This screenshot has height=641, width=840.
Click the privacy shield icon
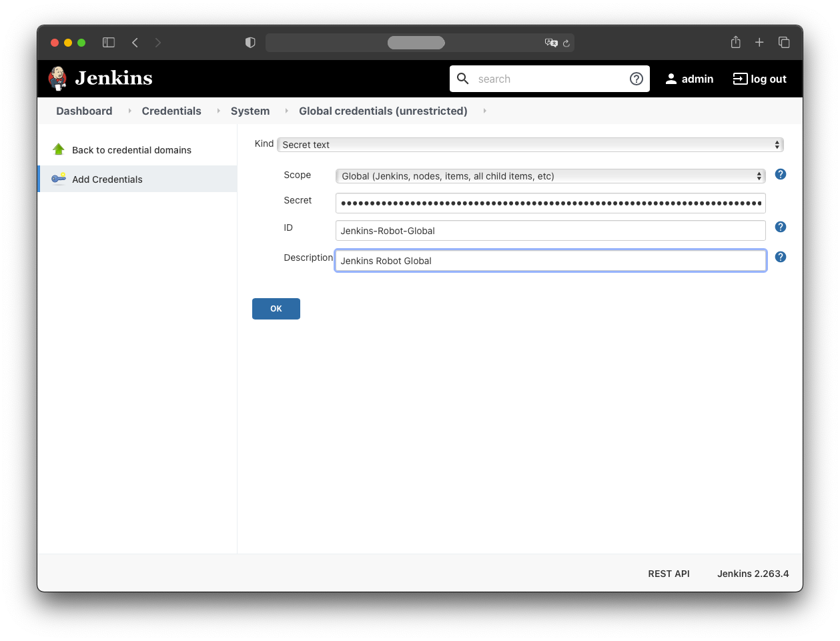(250, 43)
